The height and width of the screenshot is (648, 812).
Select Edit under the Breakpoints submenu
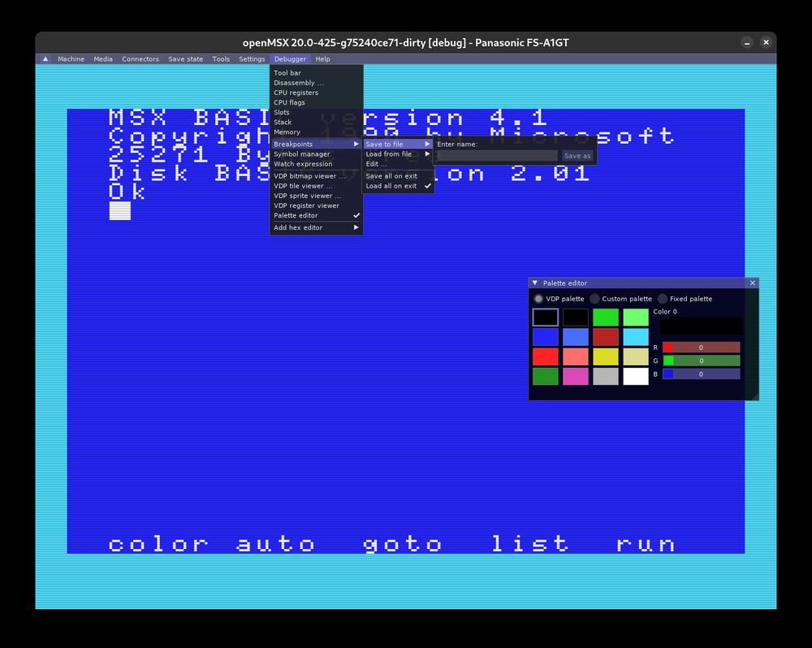coord(374,163)
